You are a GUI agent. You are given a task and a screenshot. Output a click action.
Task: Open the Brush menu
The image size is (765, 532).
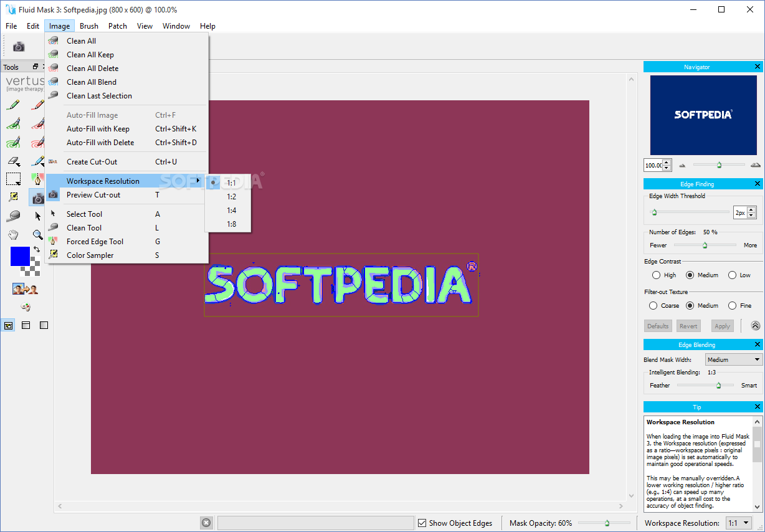coord(89,26)
